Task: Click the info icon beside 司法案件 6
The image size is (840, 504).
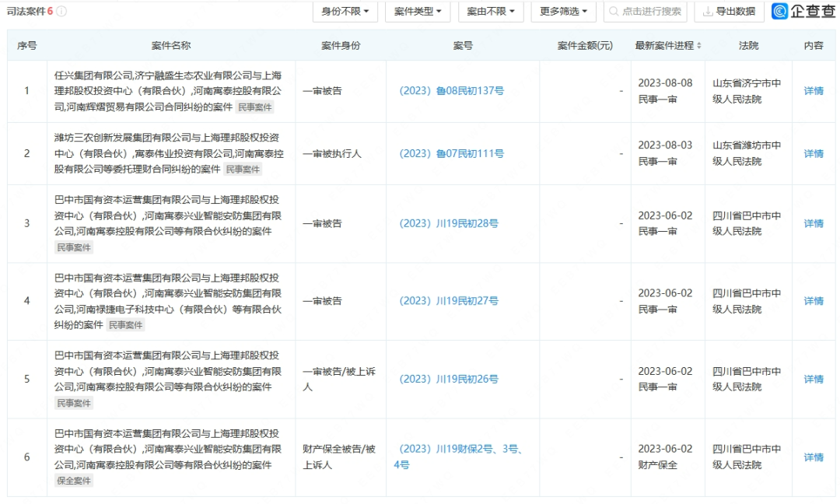Action: click(61, 11)
